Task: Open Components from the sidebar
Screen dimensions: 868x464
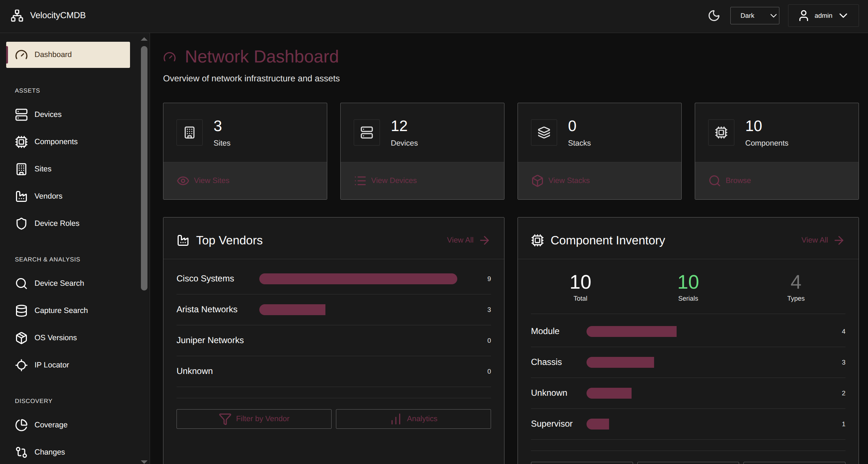Action: 56,142
